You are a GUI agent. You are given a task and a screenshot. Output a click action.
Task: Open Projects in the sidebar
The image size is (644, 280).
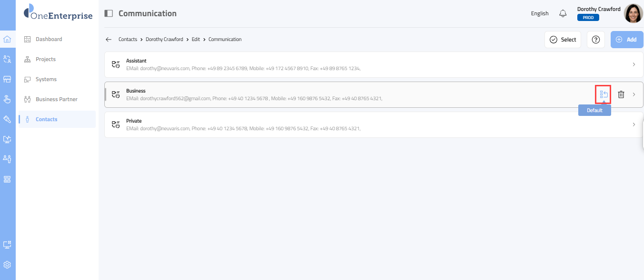[46, 59]
